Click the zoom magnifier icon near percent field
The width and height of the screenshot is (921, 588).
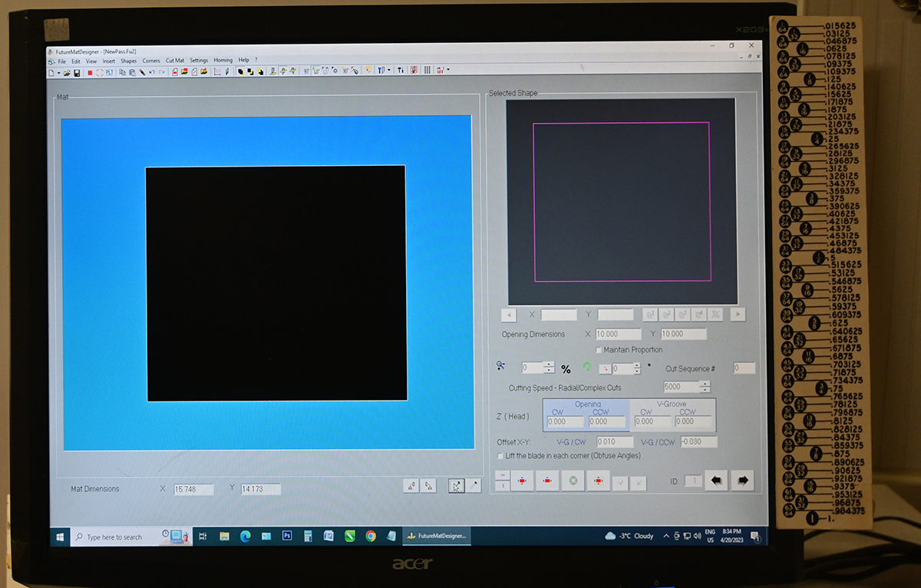[500, 365]
